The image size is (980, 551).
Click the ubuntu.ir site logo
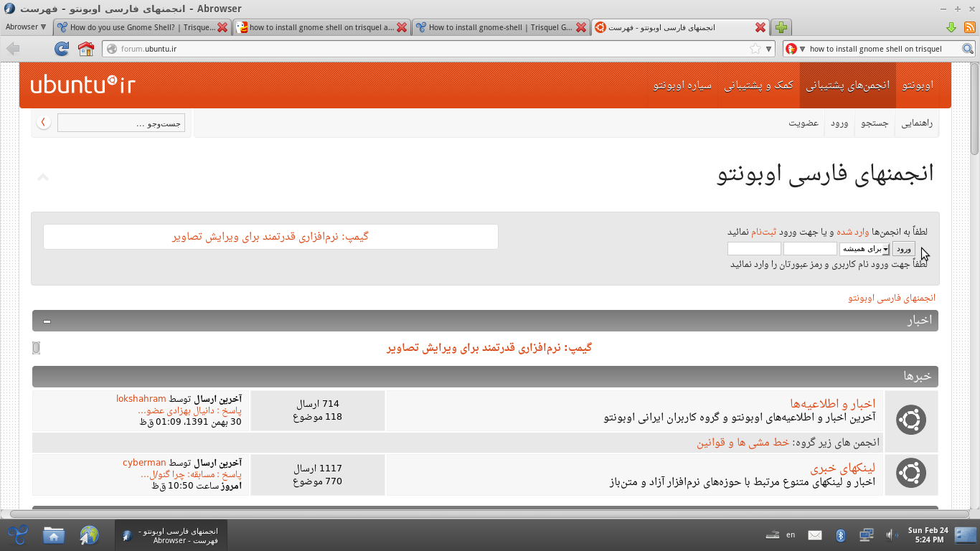[x=83, y=85]
